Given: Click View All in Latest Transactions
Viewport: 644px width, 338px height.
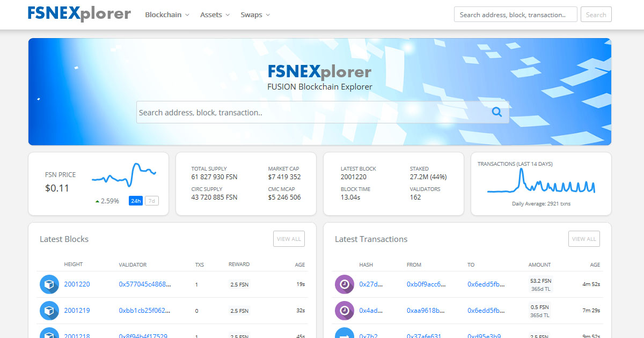Looking at the screenshot, I should click(x=584, y=239).
